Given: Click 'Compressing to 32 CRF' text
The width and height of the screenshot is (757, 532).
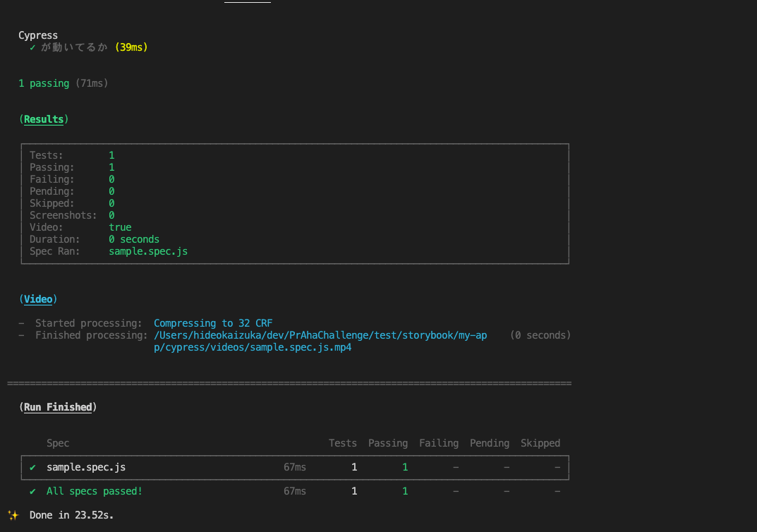Looking at the screenshot, I should coord(213,323).
